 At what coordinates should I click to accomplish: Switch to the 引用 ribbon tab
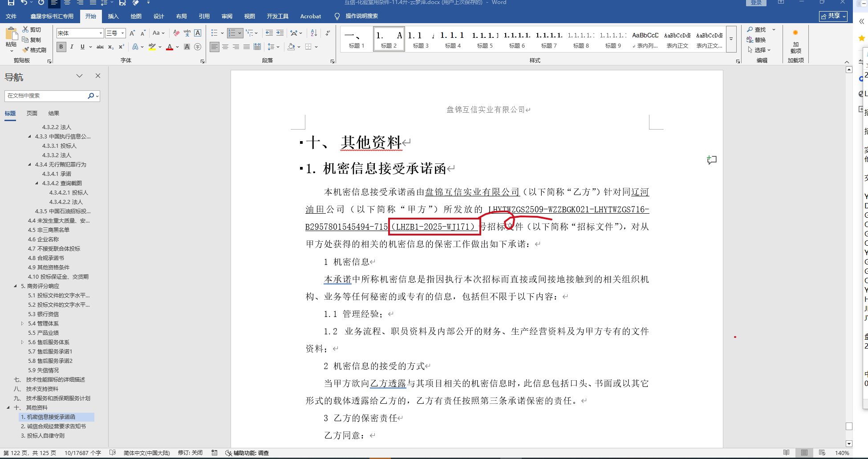tap(204, 16)
